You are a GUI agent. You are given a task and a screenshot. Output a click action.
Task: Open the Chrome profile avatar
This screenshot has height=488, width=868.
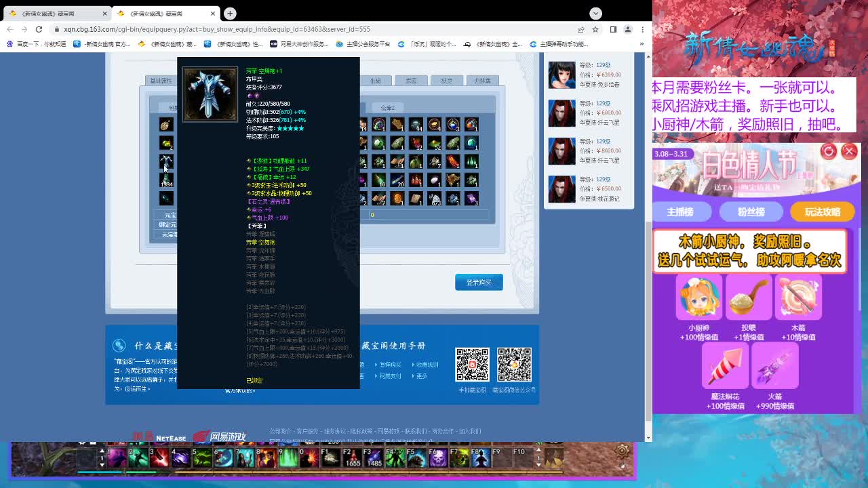point(628,29)
